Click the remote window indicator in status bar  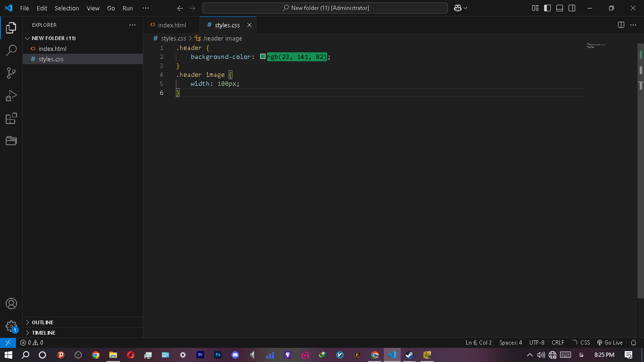coord(8,343)
